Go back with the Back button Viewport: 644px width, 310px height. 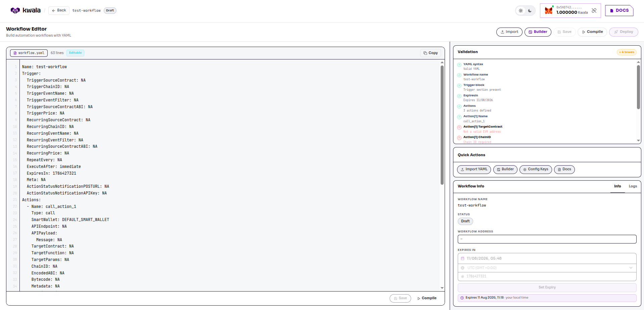click(x=59, y=10)
